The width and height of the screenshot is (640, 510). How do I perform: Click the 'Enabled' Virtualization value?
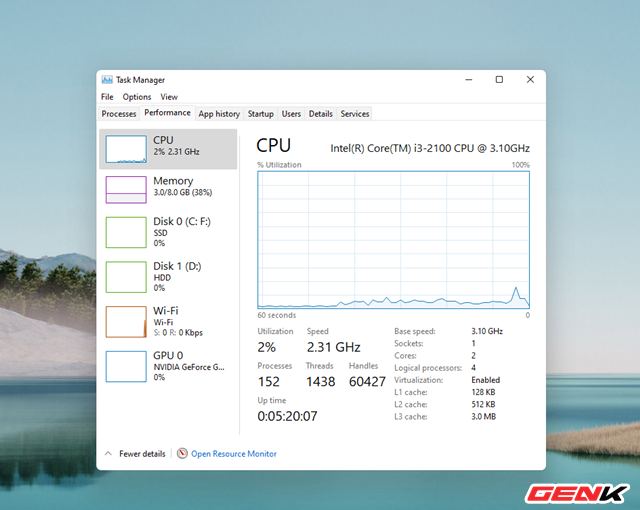pos(486,380)
